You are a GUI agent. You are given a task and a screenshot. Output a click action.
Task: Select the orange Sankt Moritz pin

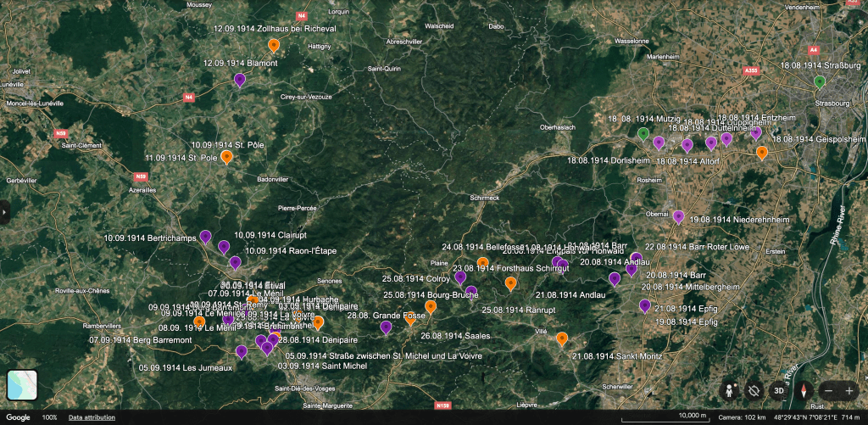tap(562, 338)
